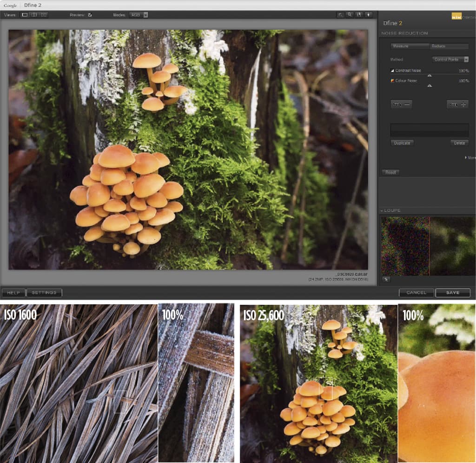Open the Modes RGB dropdown
Viewport: 476px width, 463px height.
pos(139,15)
